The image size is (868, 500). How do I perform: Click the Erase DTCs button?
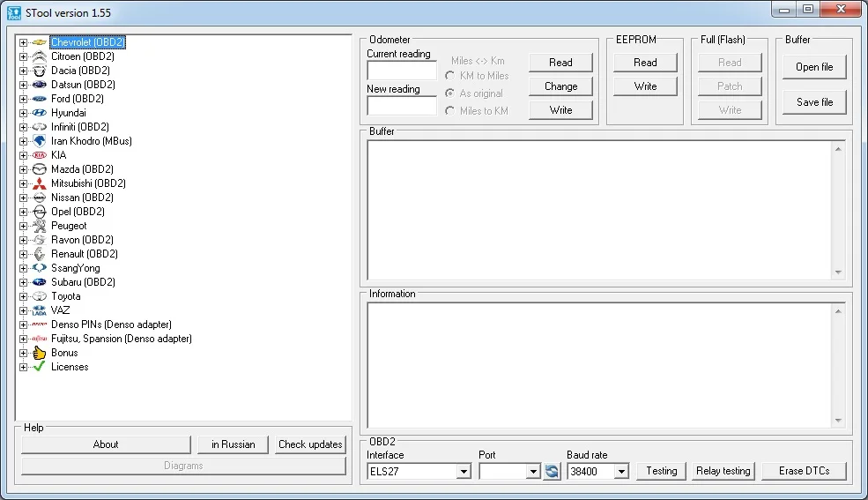click(x=805, y=471)
